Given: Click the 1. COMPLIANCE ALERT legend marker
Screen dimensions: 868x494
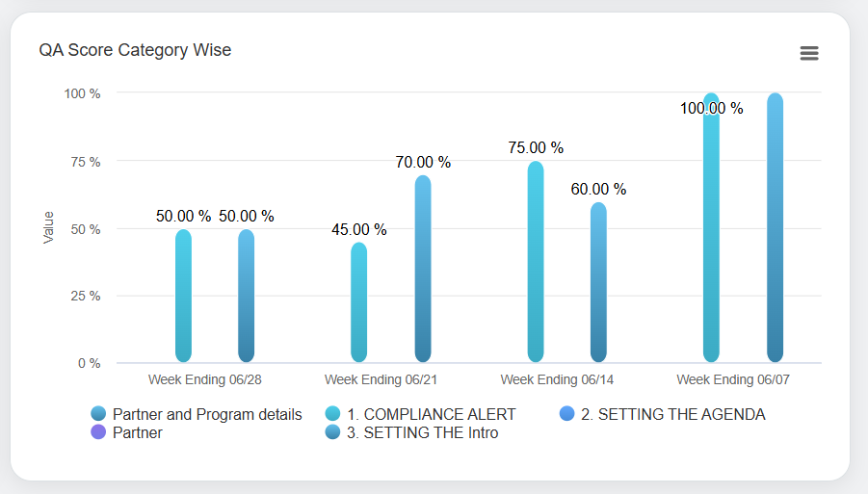Looking at the screenshot, I should 333,414.
